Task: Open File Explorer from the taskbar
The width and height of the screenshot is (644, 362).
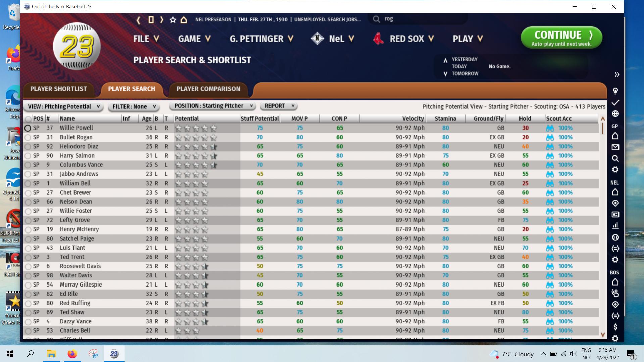Action: (x=51, y=354)
